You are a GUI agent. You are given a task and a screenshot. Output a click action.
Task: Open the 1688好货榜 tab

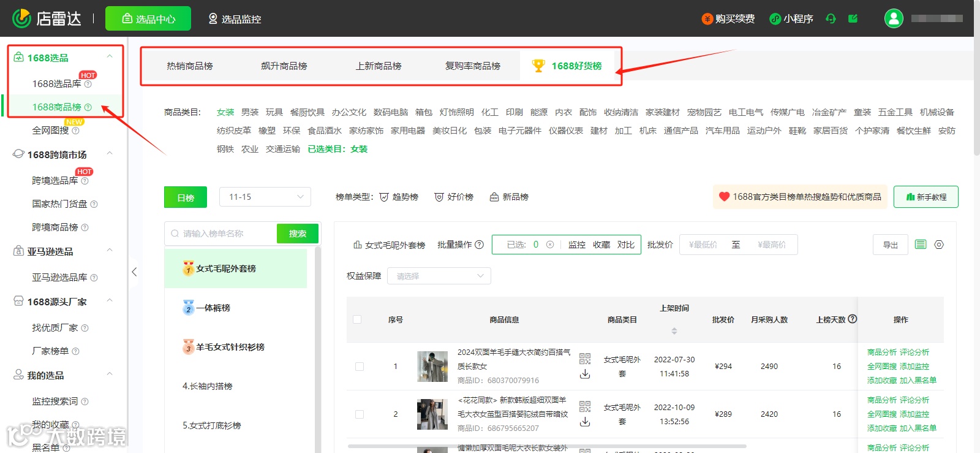[x=567, y=66]
